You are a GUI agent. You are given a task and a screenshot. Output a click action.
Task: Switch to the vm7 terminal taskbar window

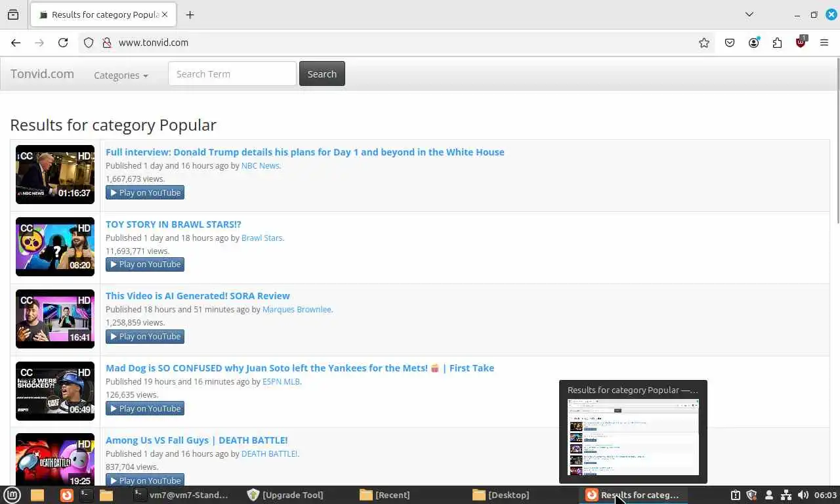click(x=180, y=495)
